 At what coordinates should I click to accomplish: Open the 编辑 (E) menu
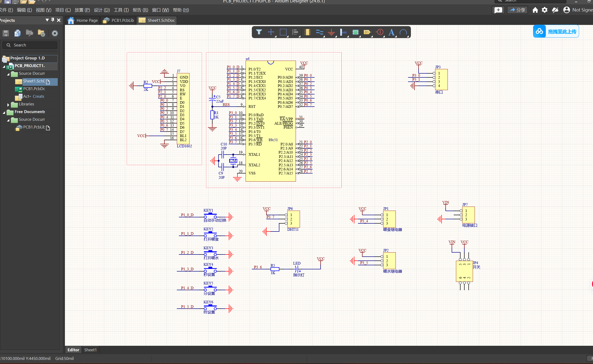24,10
